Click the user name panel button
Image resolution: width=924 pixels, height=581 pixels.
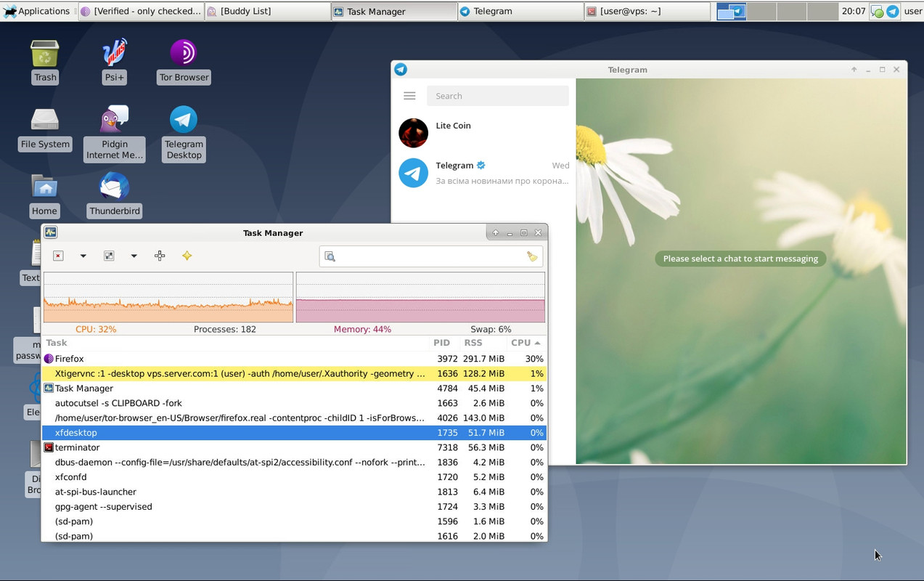pos(912,11)
